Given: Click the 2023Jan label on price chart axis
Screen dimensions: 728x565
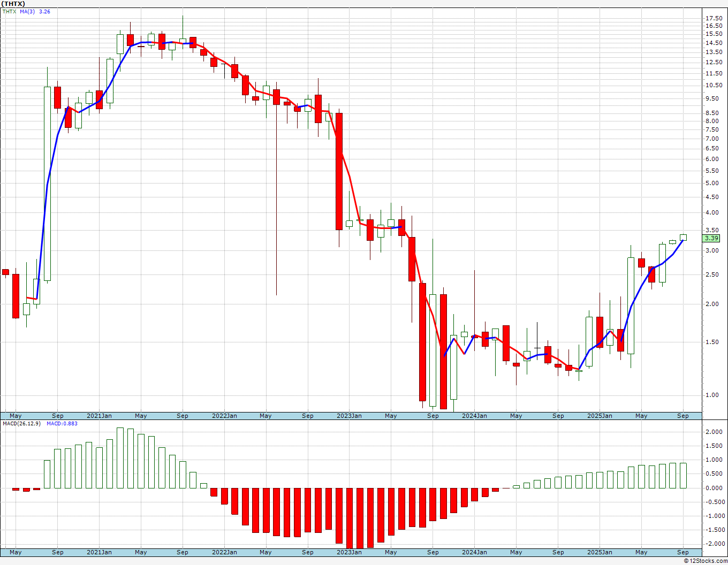Looking at the screenshot, I should pyautogui.click(x=349, y=416).
